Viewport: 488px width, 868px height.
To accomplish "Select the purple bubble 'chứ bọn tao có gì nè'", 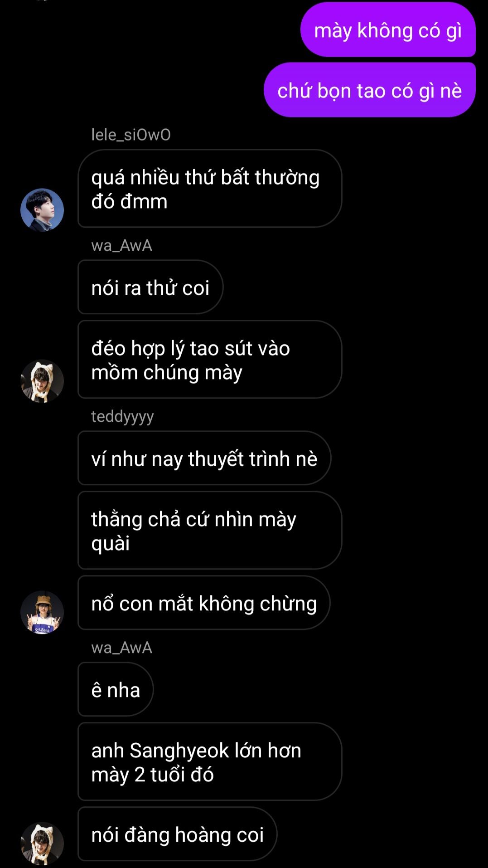I will 370,90.
